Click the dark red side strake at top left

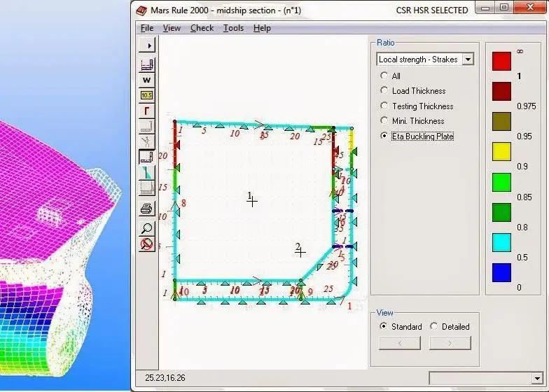[175, 146]
